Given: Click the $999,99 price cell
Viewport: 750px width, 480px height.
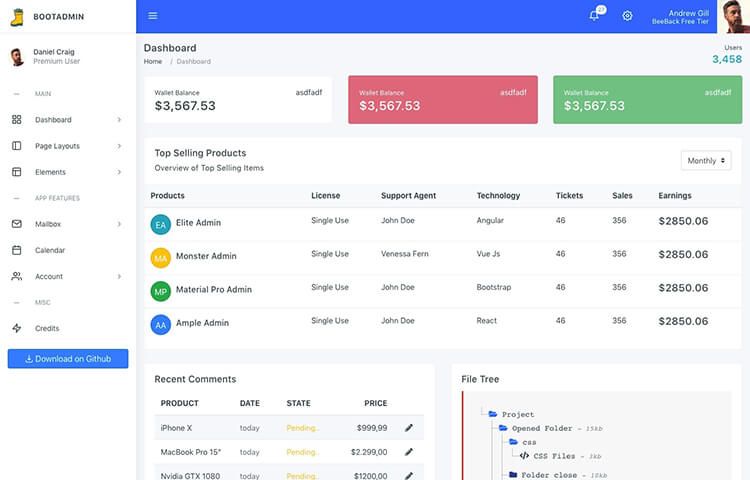Looking at the screenshot, I should tap(372, 428).
